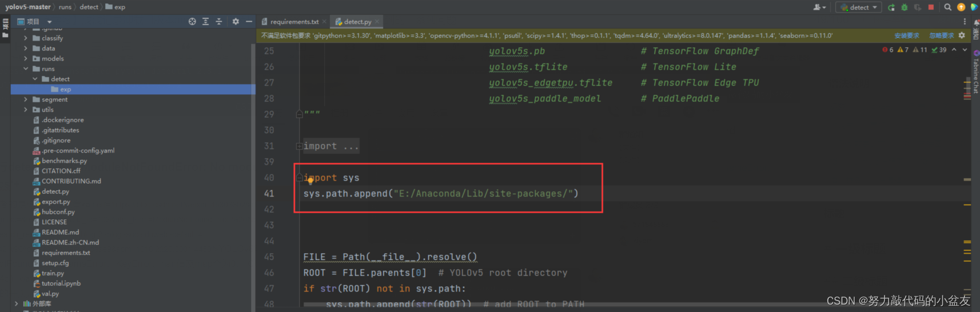Click the typos count 39 indicator
This screenshot has height=312, width=980.
[939, 50]
